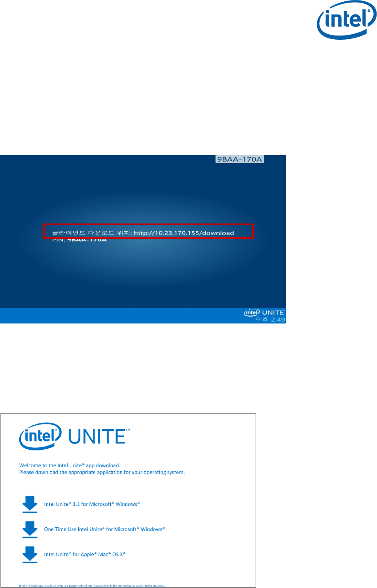Click the http://10.23.170.155/download address on the Unite screen
The width and height of the screenshot is (377, 588).
(184, 233)
